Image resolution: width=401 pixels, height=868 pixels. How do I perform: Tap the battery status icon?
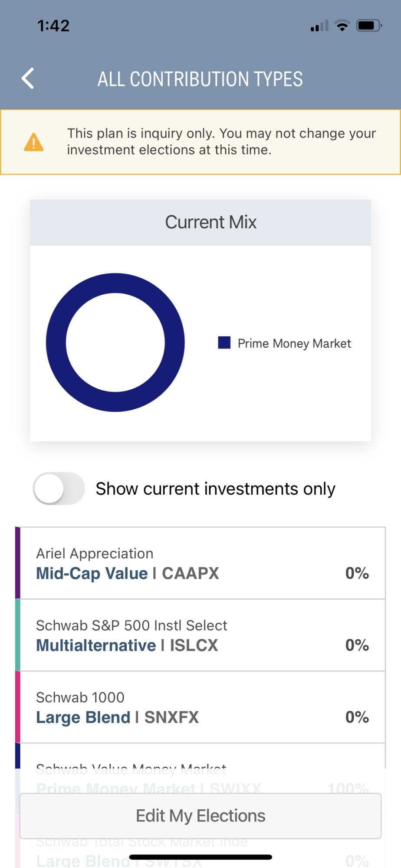pos(368,26)
